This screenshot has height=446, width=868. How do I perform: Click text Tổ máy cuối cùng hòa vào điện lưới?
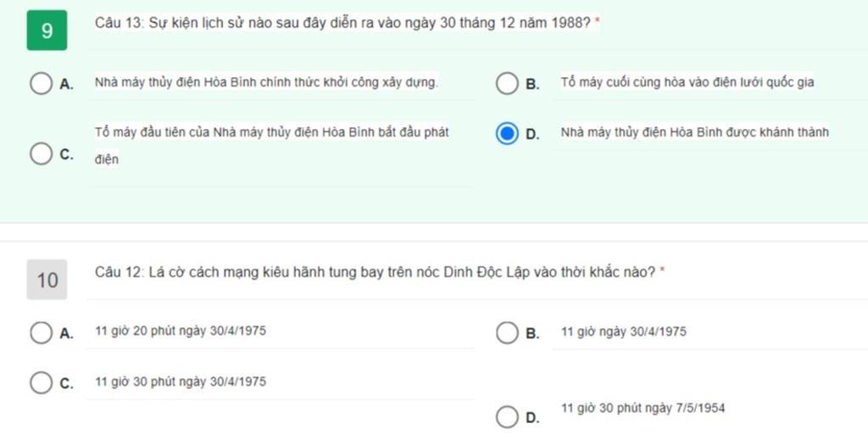click(687, 82)
